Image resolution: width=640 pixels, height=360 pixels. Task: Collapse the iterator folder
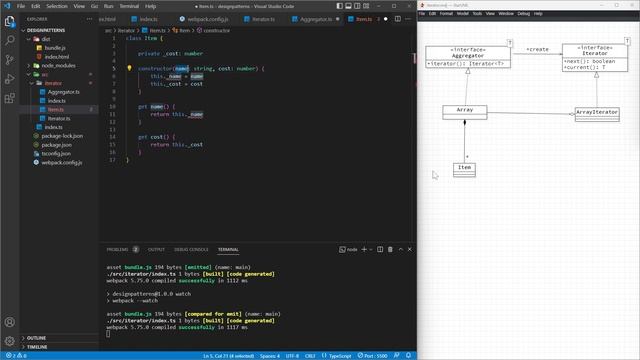[x=53, y=83]
